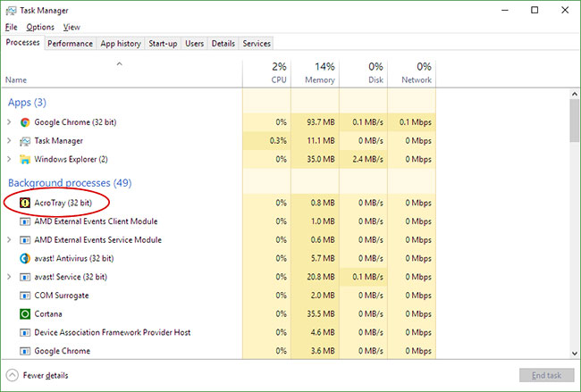
Task: Maximize the Task Manager window
Action: coord(535,10)
